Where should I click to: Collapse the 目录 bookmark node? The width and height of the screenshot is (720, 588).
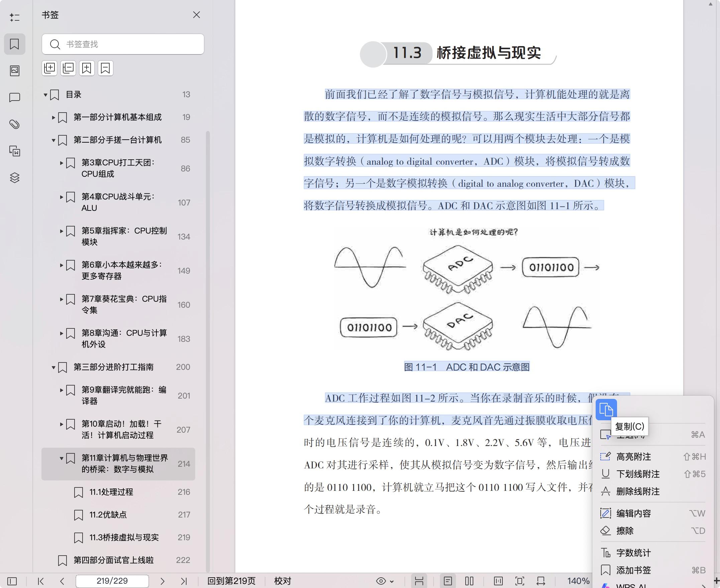pyautogui.click(x=45, y=95)
